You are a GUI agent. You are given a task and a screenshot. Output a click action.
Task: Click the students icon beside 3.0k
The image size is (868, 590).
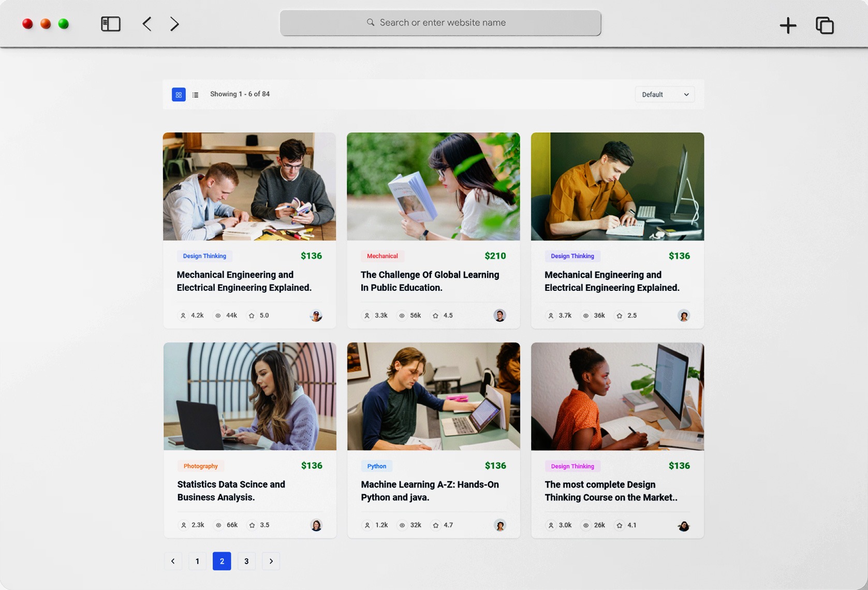tap(551, 525)
